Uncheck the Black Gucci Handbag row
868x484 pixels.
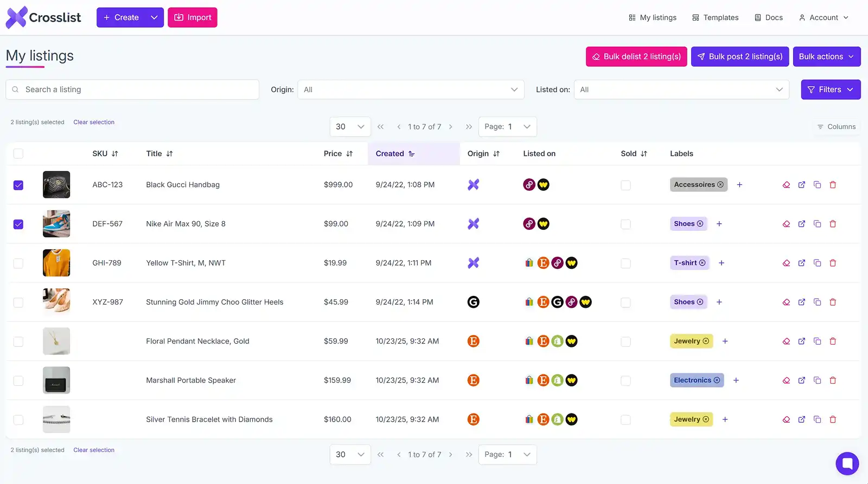[18, 185]
